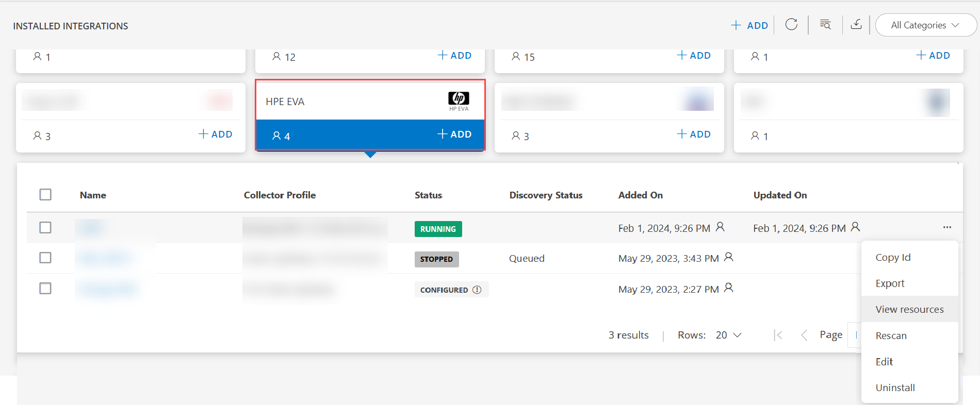The image size is (980, 405).
Task: Go to the first page using the pagination icon
Action: point(778,335)
